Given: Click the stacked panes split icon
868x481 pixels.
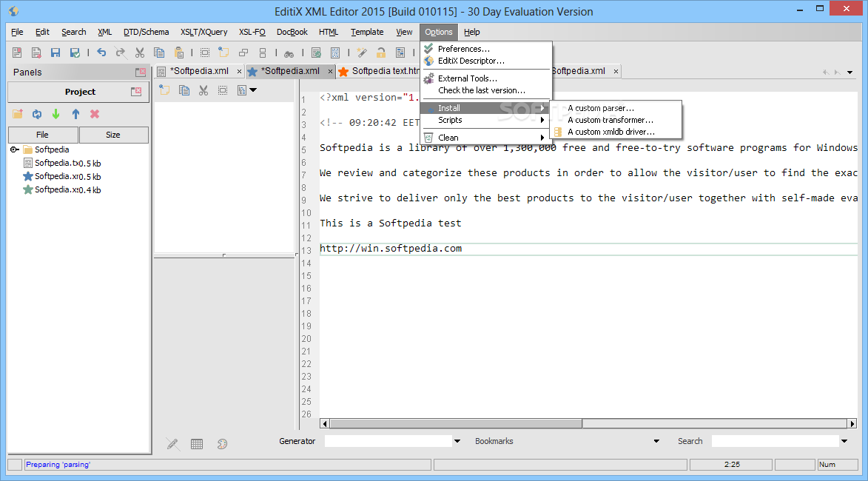Looking at the screenshot, I should coord(263,53).
